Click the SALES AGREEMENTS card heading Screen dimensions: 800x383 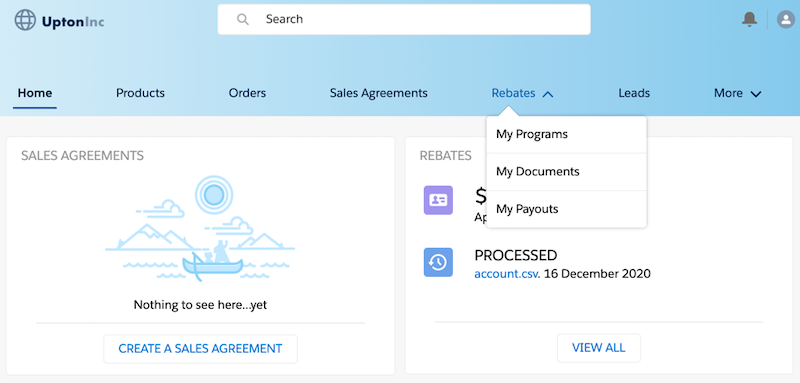coord(83,156)
